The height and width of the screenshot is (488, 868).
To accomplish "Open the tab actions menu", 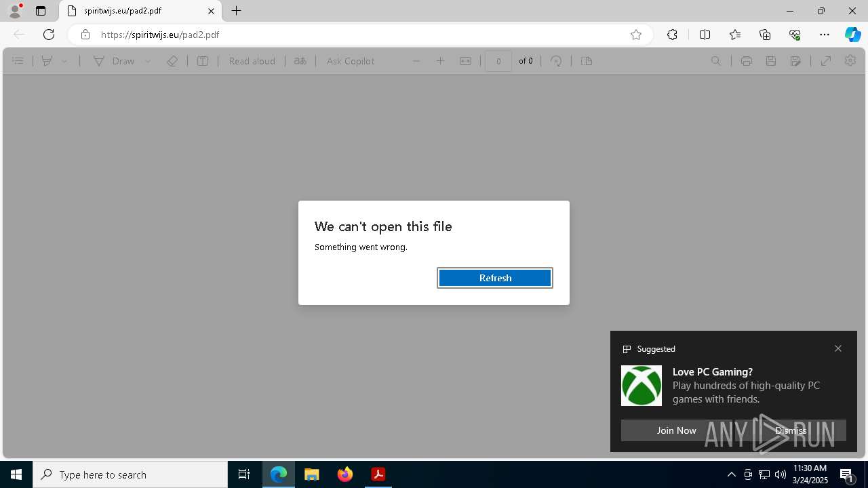I will pyautogui.click(x=41, y=11).
